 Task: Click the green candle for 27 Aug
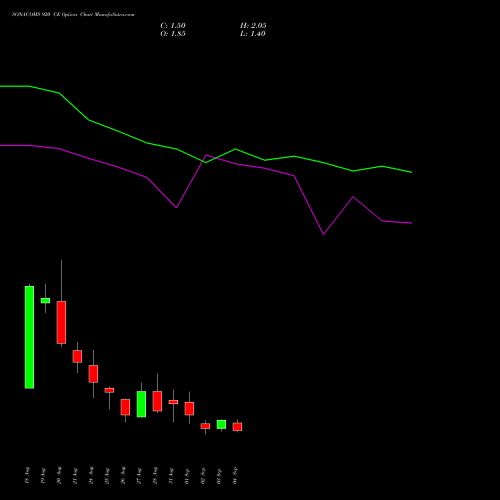point(141,404)
